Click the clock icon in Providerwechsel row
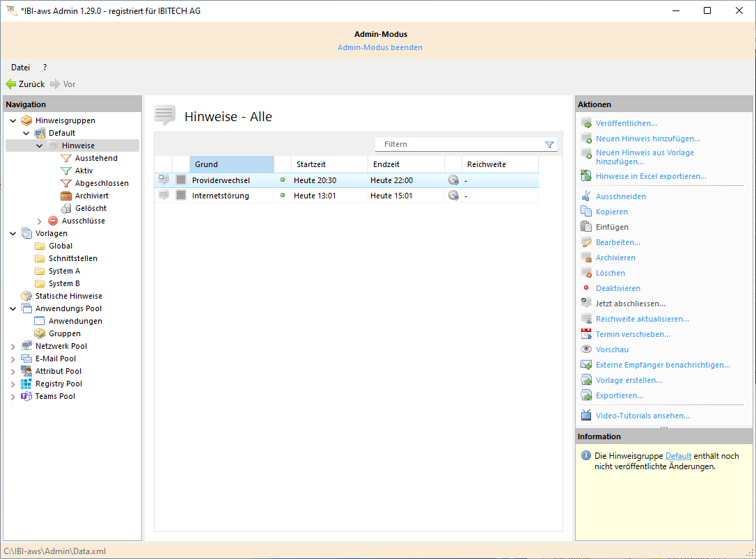This screenshot has height=559, width=756. pyautogui.click(x=453, y=180)
